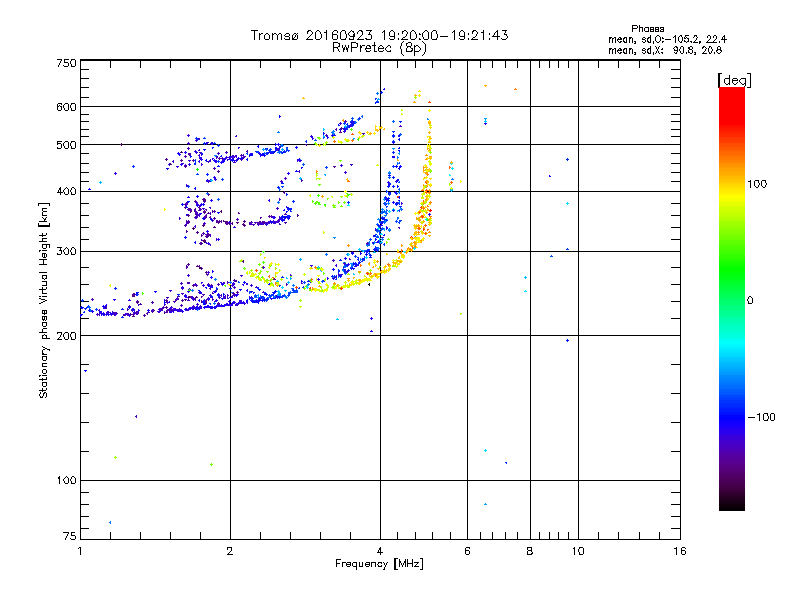This screenshot has width=800, height=600.
Task: Click the "75" height axis label
Action: (x=70, y=536)
